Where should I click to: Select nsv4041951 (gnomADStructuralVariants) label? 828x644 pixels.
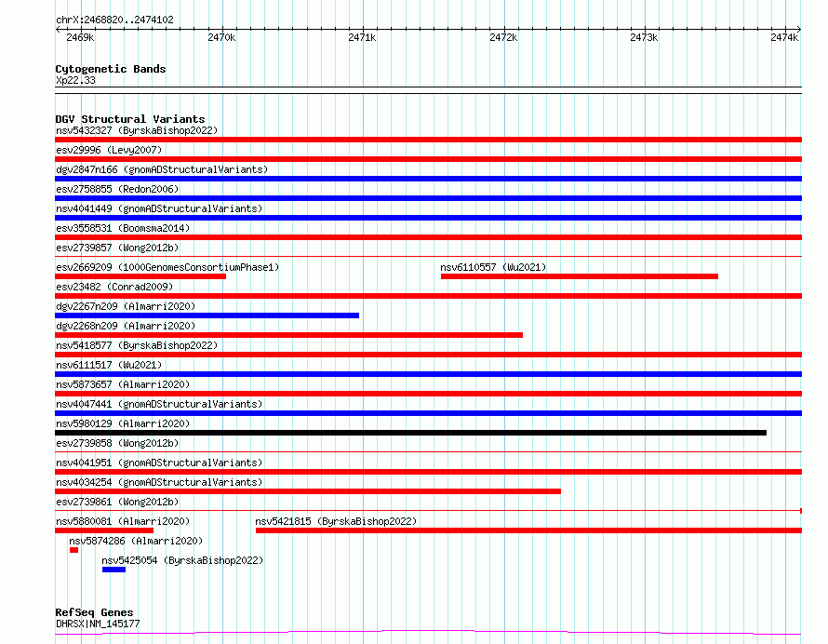point(159,463)
